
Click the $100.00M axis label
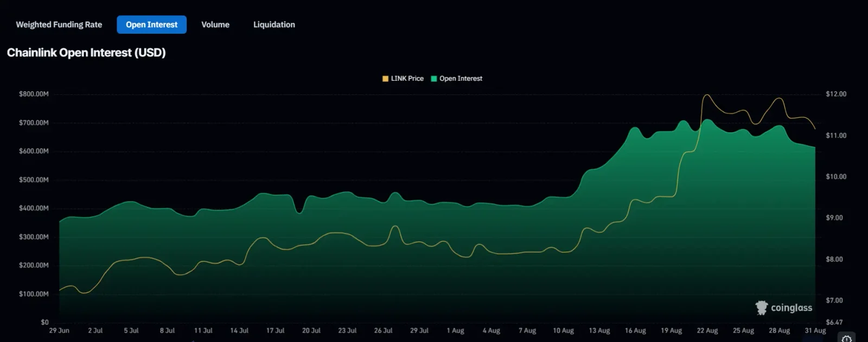click(x=34, y=294)
